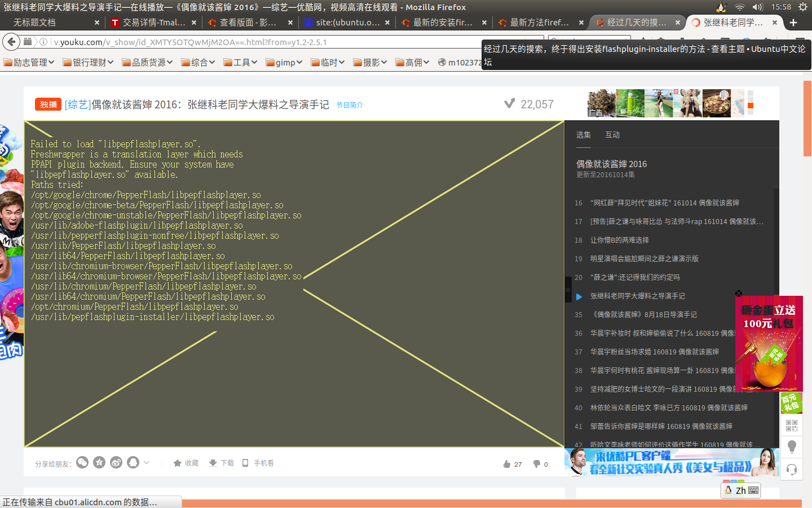
Task: Open 励志管理 bookmark folder dropdown
Action: [x=29, y=62]
